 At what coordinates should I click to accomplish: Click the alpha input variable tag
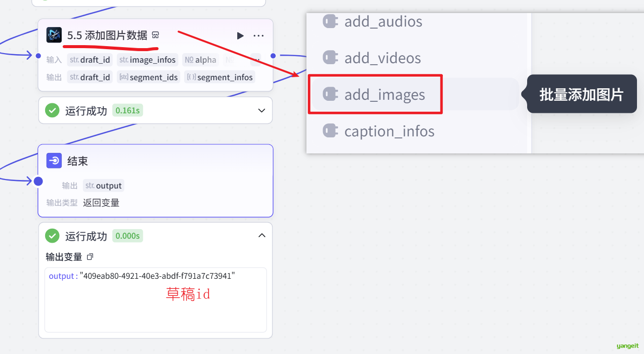tap(200, 60)
